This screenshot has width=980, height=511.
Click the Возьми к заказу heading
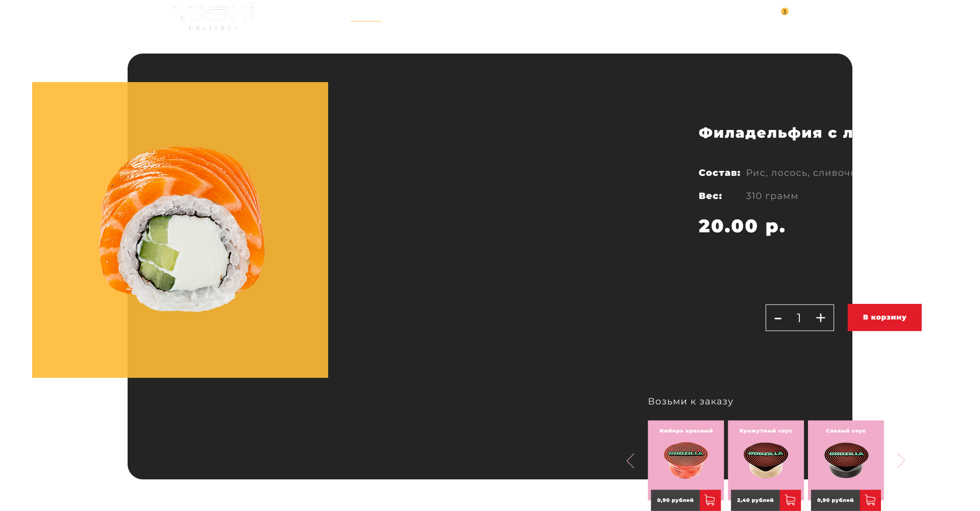[691, 401]
